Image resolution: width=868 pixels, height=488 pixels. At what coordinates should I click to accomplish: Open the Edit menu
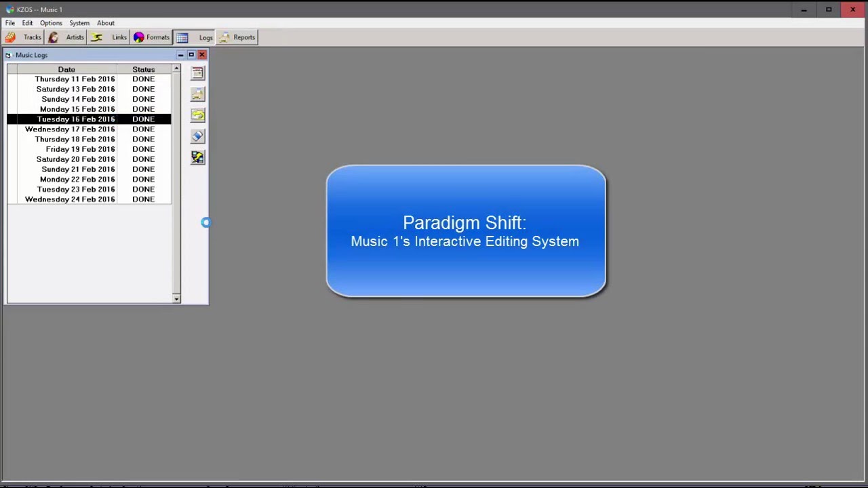click(x=27, y=23)
